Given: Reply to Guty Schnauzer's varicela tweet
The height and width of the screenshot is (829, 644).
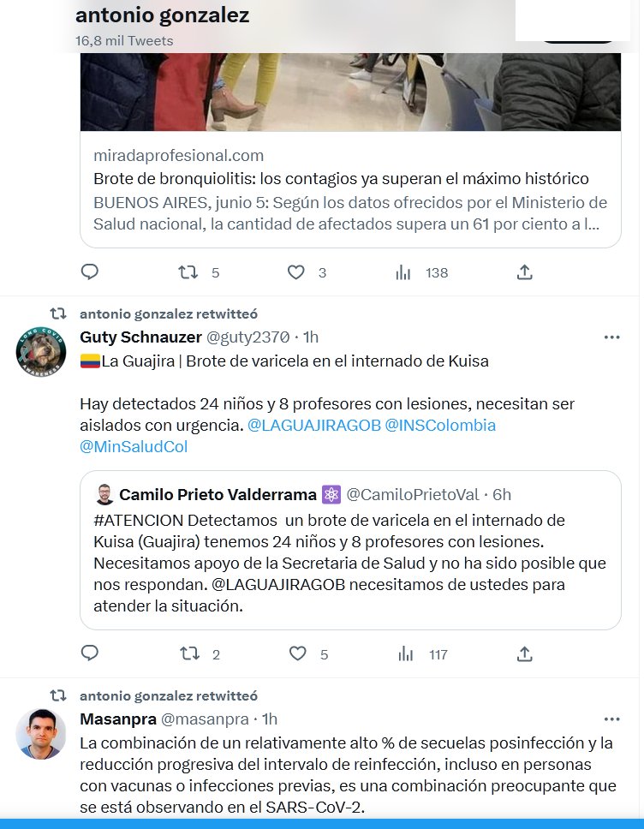Looking at the screenshot, I should [89, 653].
